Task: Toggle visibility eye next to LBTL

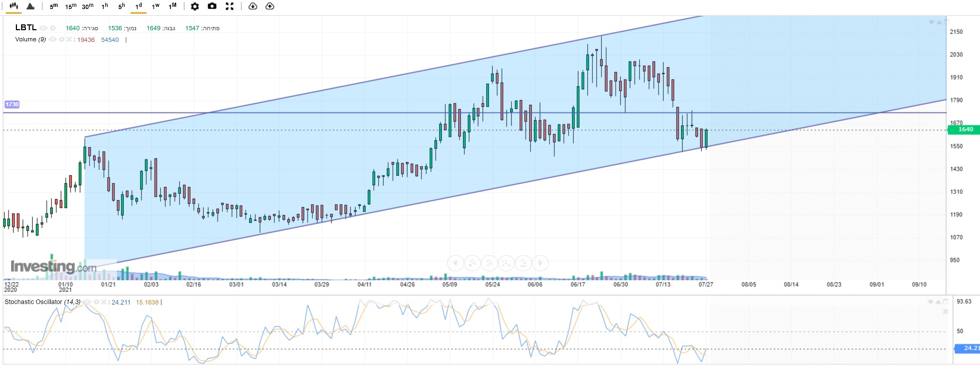Action: 44,28
